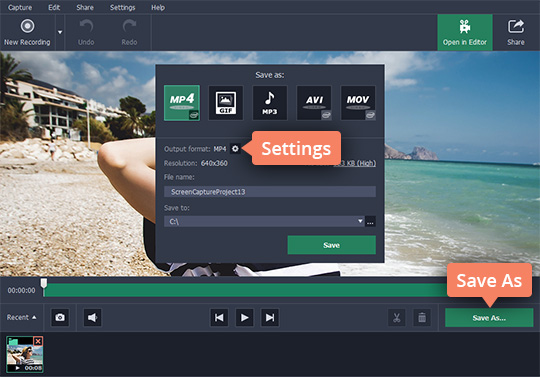Open the Save to folder dropdown
This screenshot has height=377, width=540.
click(360, 221)
